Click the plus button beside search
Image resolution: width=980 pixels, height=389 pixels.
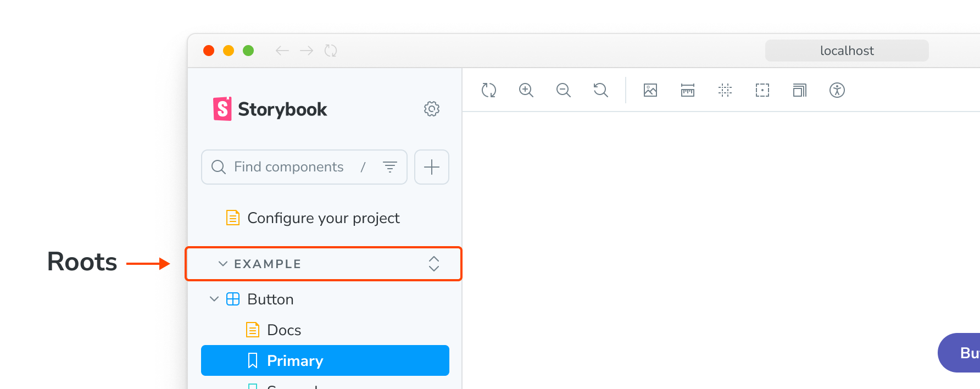coord(432,167)
